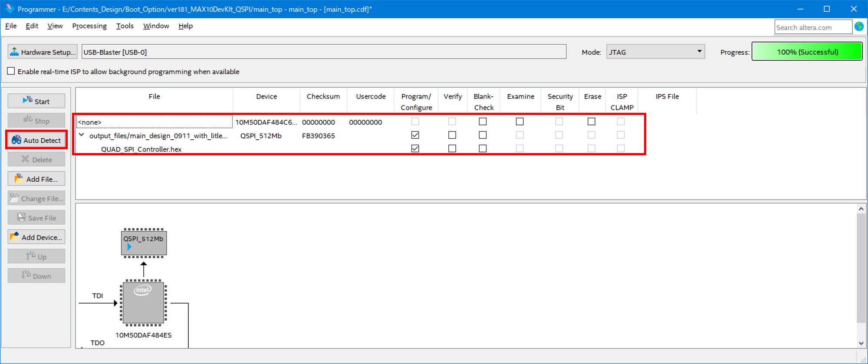Viewport: 868px width, 364px height.
Task: Open the Add Device dialog
Action: pos(36,237)
